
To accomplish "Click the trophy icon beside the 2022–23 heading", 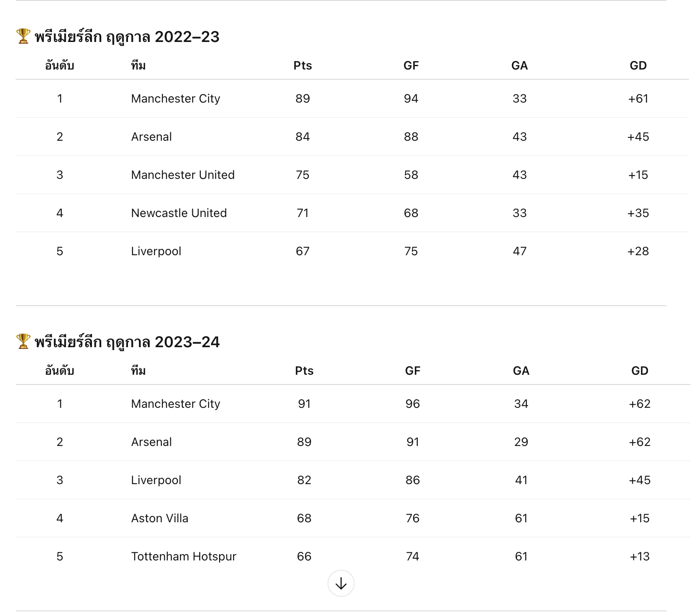I will coord(23,36).
